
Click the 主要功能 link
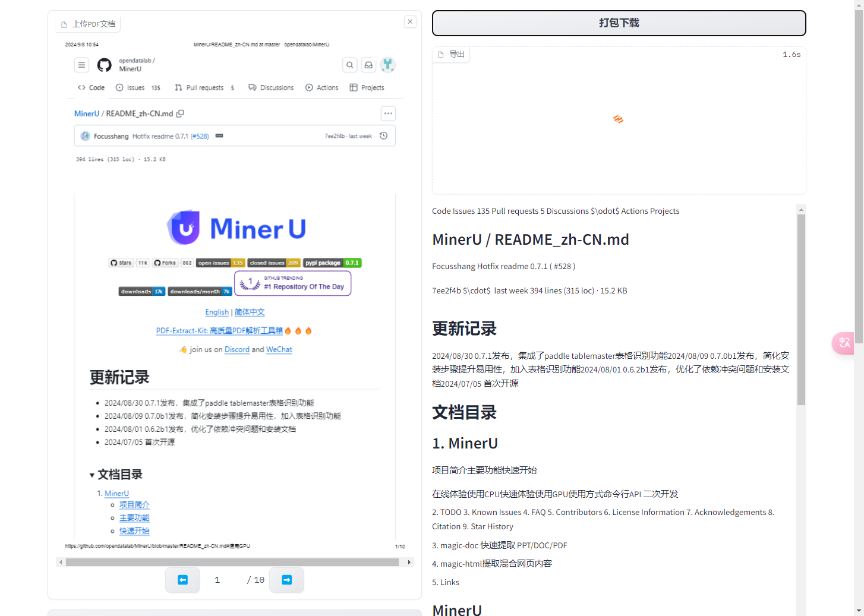pyautogui.click(x=134, y=518)
